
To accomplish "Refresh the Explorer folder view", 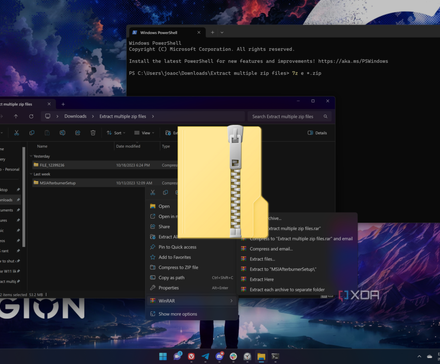I will [x=31, y=116].
